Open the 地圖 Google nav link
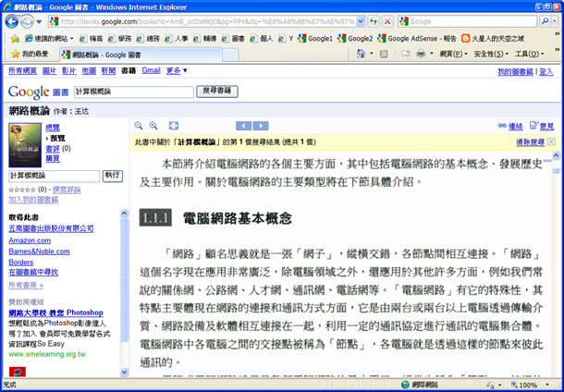The image size is (564, 392). point(89,71)
